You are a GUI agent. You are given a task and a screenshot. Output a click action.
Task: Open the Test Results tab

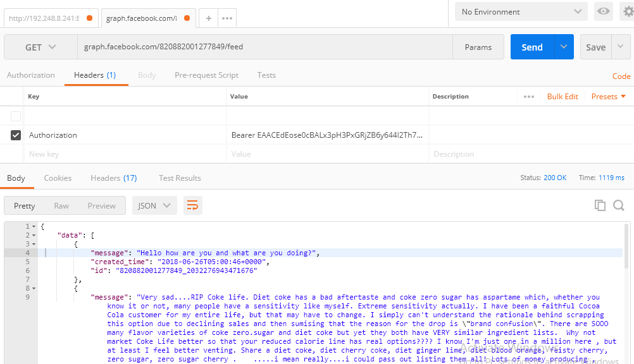pyautogui.click(x=180, y=178)
